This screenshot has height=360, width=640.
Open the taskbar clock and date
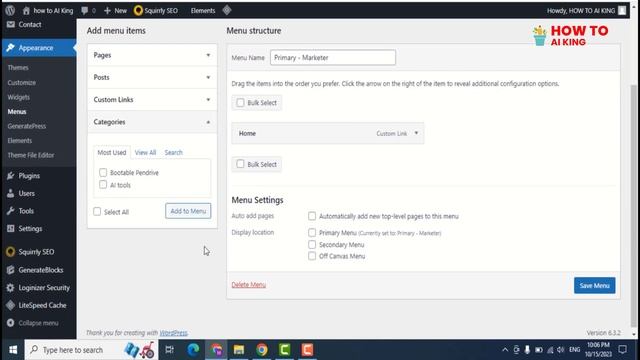(x=598, y=350)
